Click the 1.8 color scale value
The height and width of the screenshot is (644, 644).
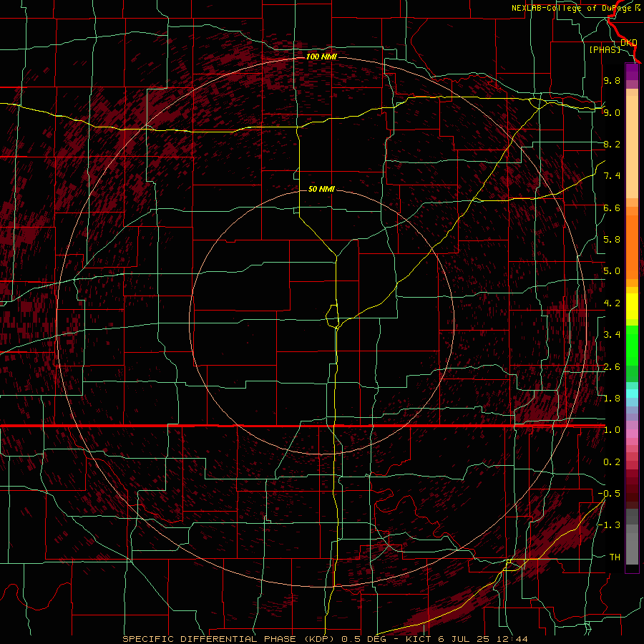(612, 399)
